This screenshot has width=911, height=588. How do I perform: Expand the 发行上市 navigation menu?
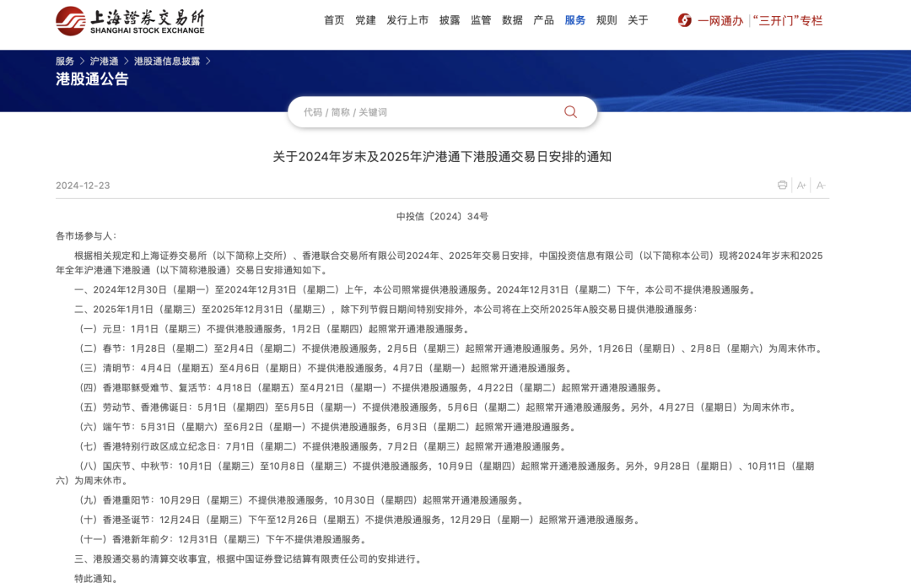407,20
